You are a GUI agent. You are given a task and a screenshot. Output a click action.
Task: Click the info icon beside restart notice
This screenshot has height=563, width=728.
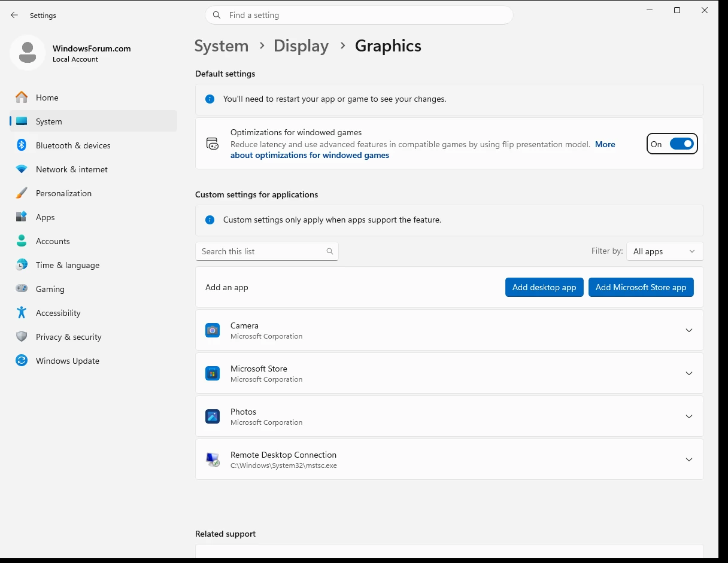[210, 99]
